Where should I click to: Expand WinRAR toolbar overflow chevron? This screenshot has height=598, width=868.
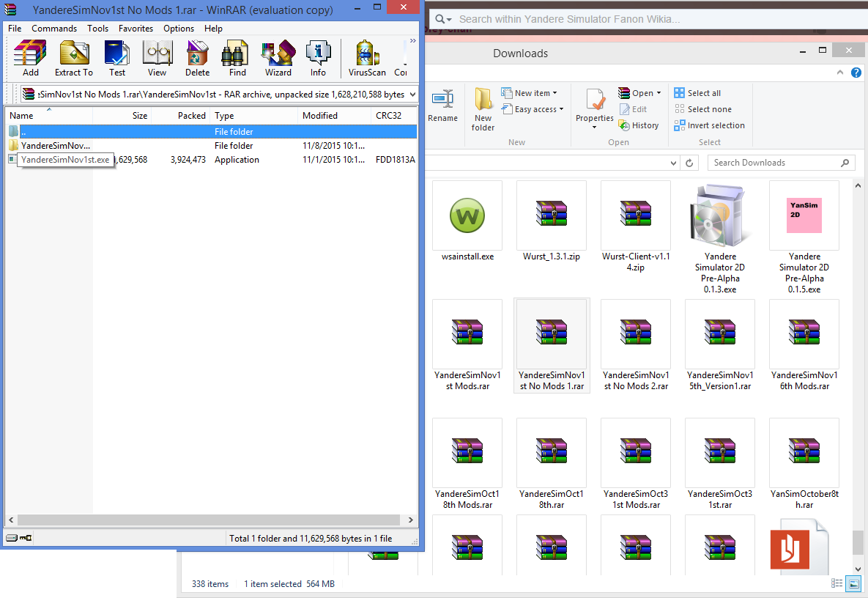[x=413, y=41]
